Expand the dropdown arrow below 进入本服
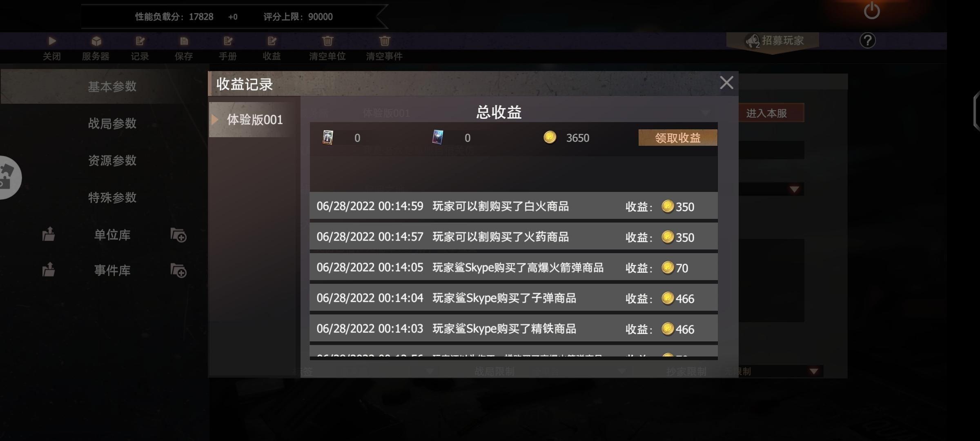This screenshot has width=980, height=441. [x=794, y=189]
